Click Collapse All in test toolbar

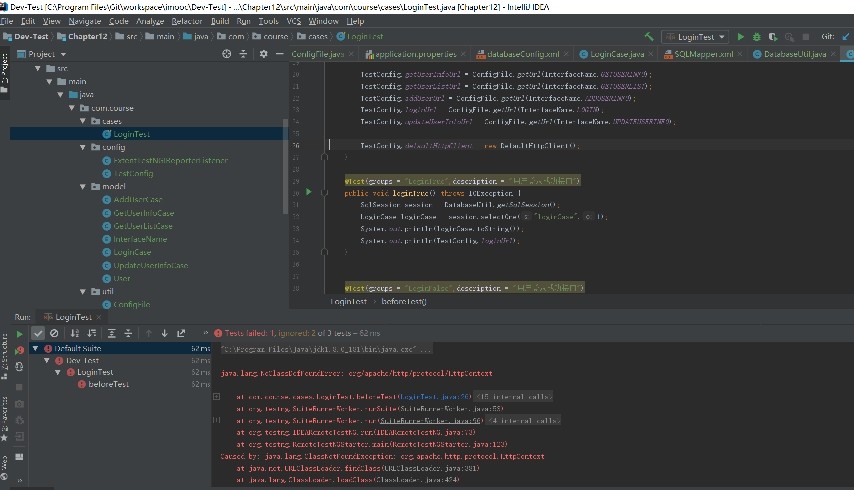[127, 333]
